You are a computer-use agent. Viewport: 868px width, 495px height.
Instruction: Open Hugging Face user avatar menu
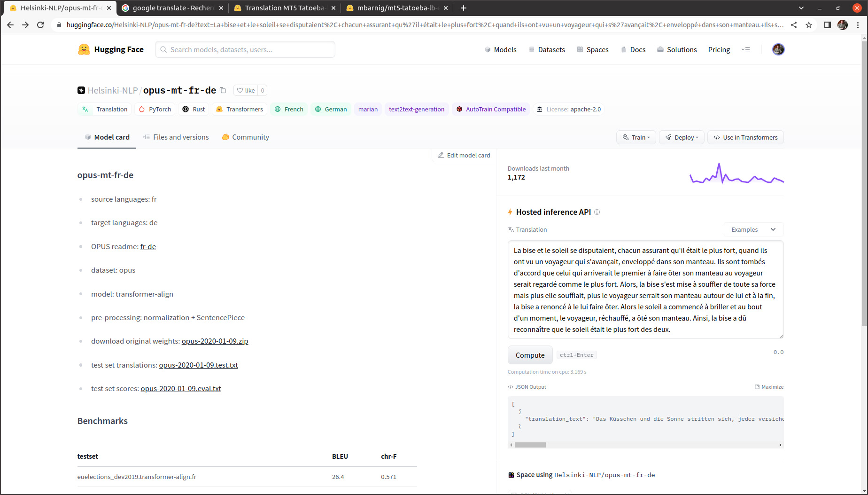click(778, 49)
